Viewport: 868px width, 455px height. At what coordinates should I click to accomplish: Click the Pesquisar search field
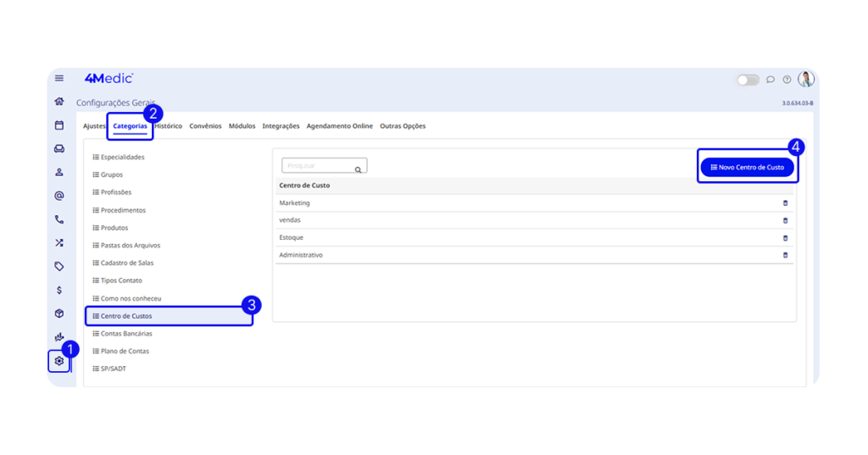tap(320, 166)
